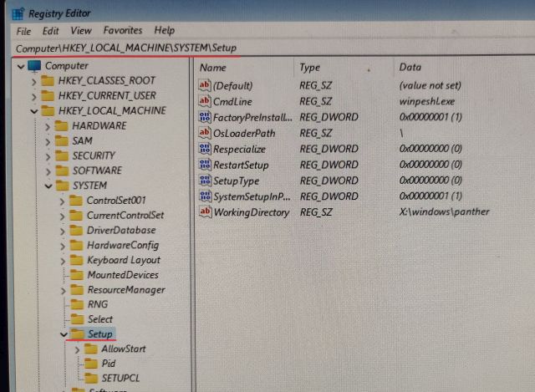This screenshot has height=392, width=535.
Task: Select the FactoryPreInstall... value name
Action: click(252, 118)
